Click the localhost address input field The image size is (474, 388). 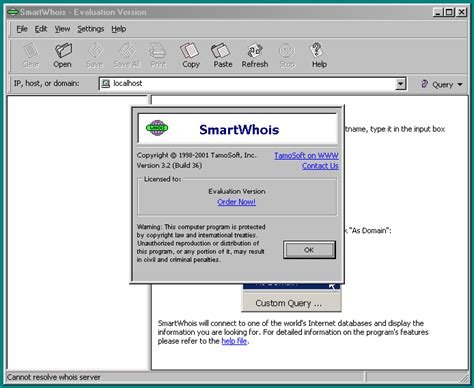(252, 84)
